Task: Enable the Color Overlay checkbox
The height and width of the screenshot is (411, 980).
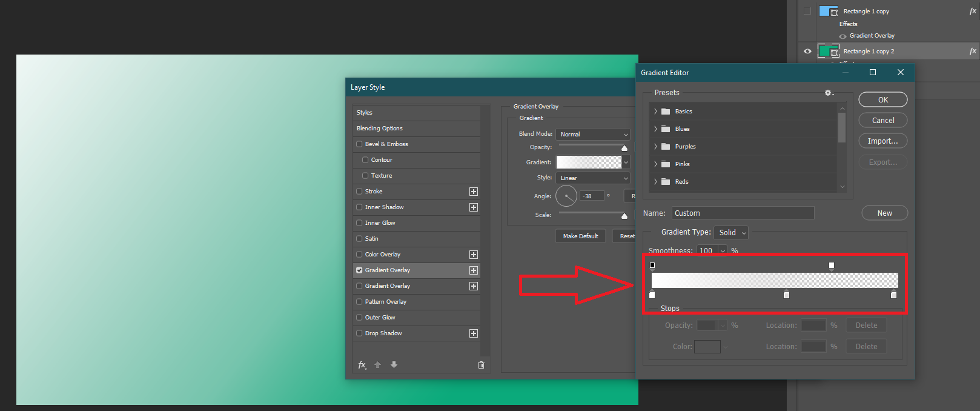Action: (359, 255)
